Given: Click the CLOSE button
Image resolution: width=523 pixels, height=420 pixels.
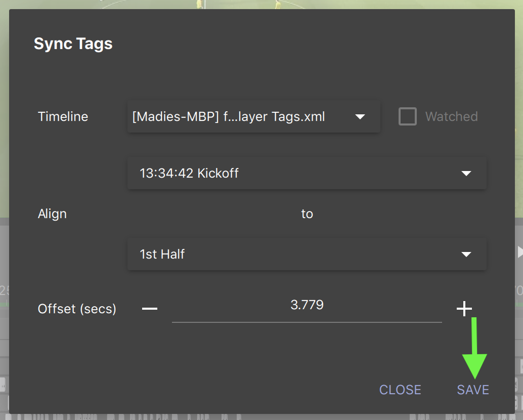Looking at the screenshot, I should tap(400, 390).
